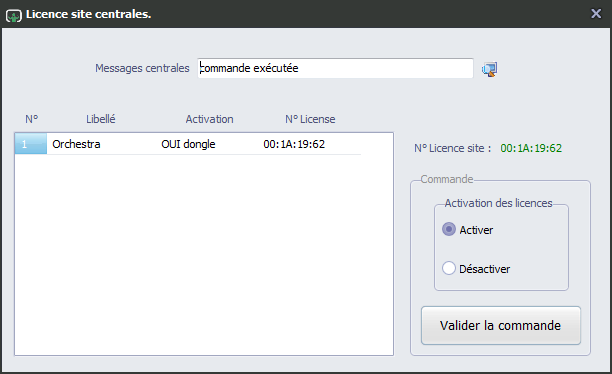Viewport: 612px width, 374px height.
Task: Click the Libellé column header
Action: coord(101,119)
